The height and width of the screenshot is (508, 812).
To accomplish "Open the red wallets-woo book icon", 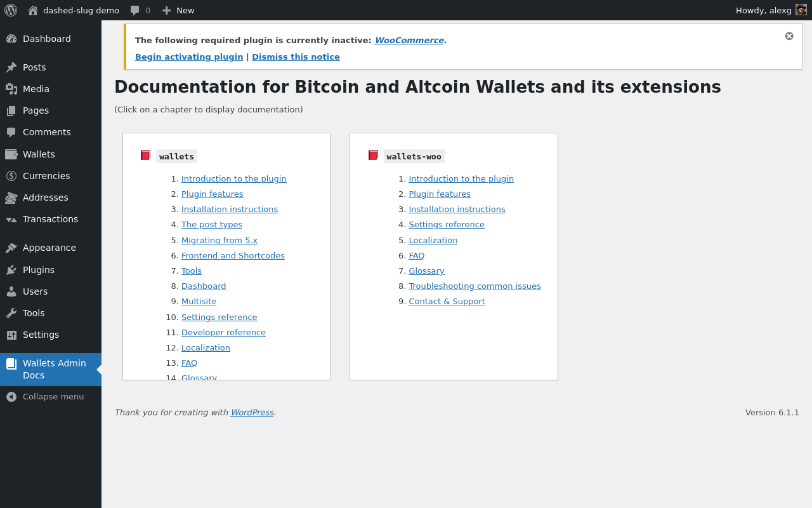I will [373, 155].
